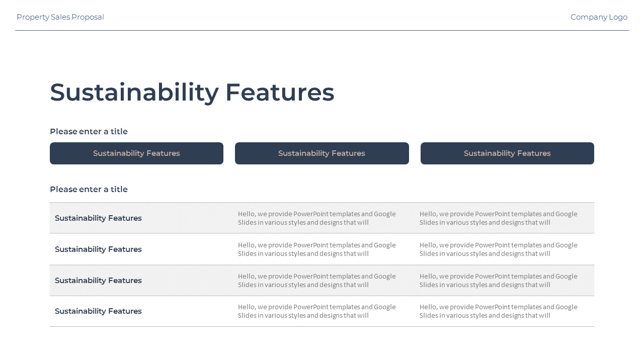The image size is (644, 362).
Task: Click first table row Sustainability Features label
Action: pos(98,218)
